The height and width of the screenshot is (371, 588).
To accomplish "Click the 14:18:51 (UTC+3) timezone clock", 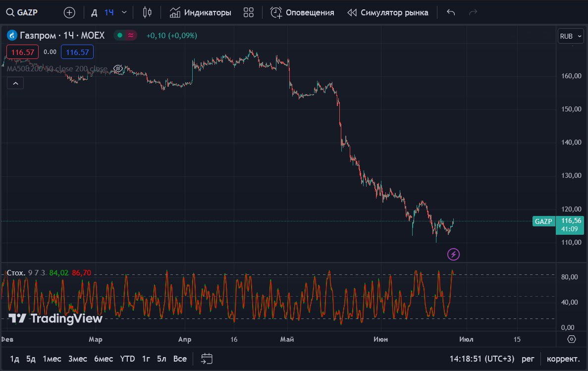I will pyautogui.click(x=482, y=359).
